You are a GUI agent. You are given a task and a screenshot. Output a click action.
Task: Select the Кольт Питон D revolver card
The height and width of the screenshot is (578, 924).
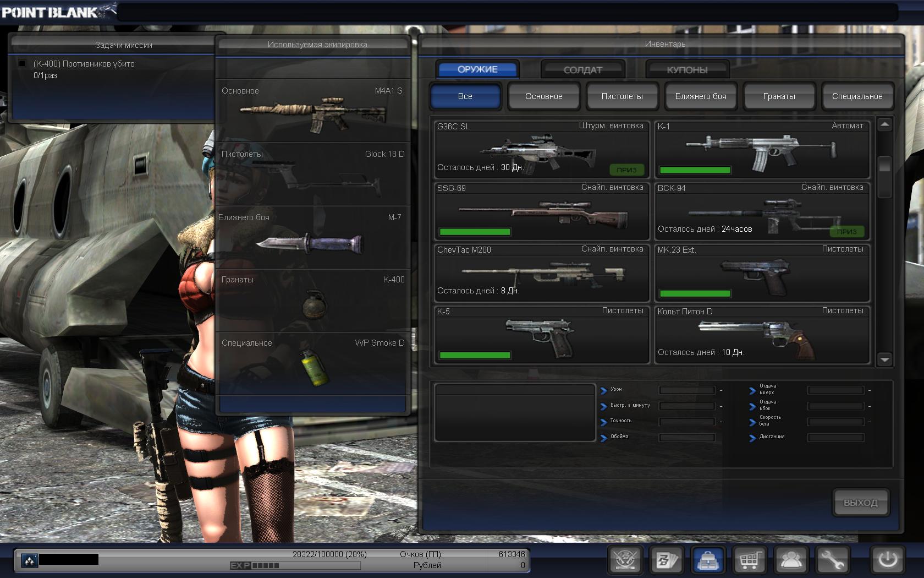[762, 335]
